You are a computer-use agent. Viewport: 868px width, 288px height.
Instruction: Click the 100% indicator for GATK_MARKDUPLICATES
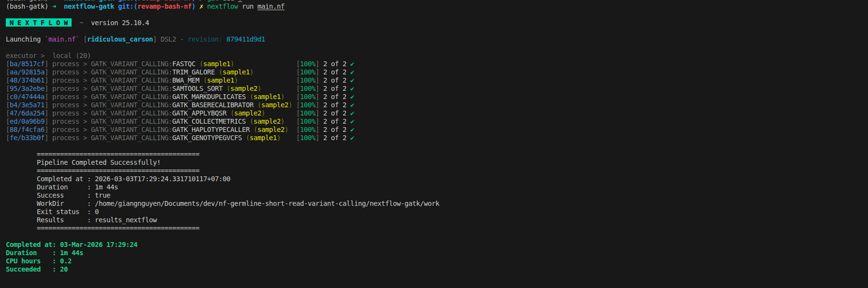[308, 97]
